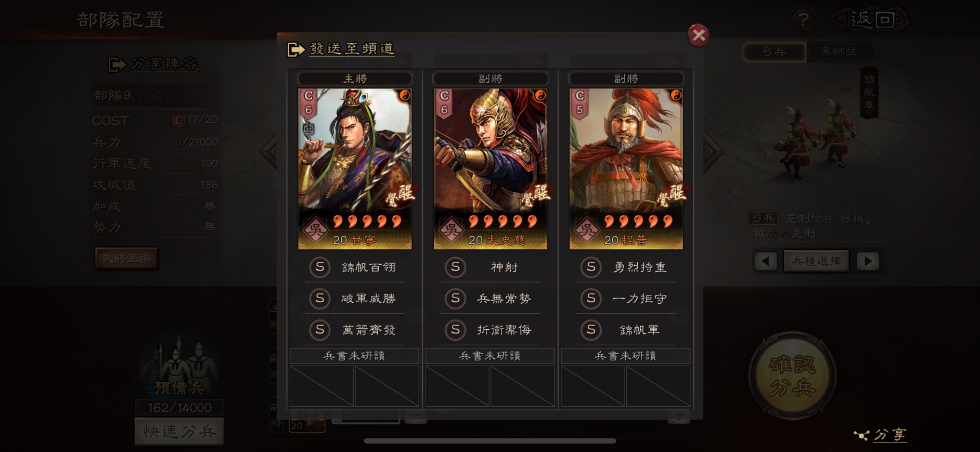The image size is (980, 452).
Task: Switch to the 軍師技 tab
Action: [x=839, y=52]
